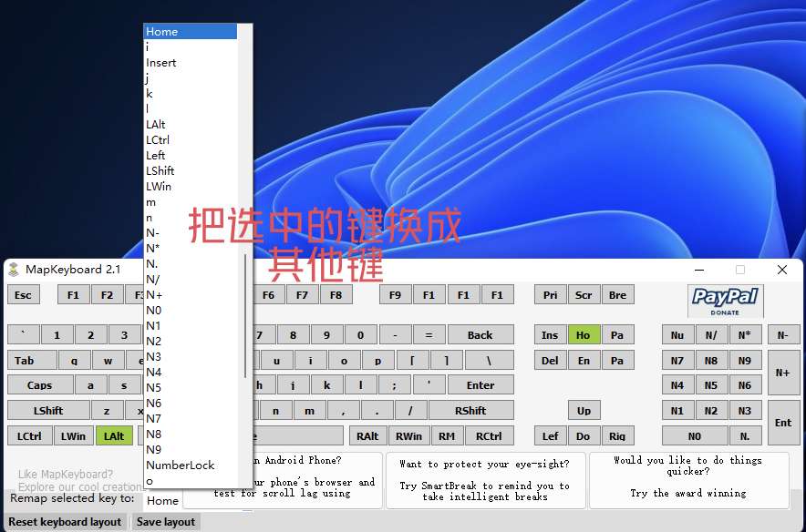This screenshot has height=532, width=806.
Task: Select the Esc key on the virtual keyboard
Action: tap(23, 294)
